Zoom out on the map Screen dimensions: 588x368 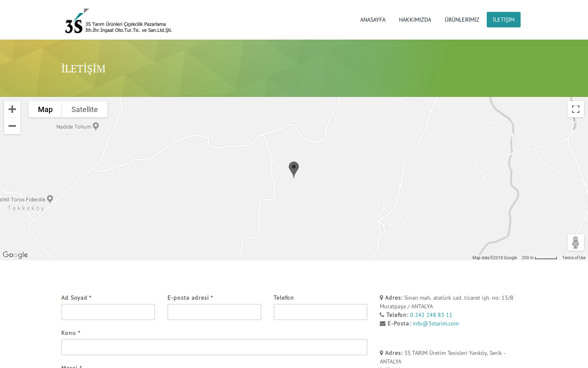12,126
